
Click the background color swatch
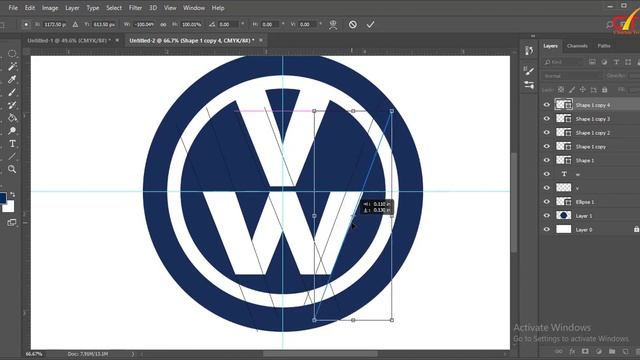click(x=10, y=207)
